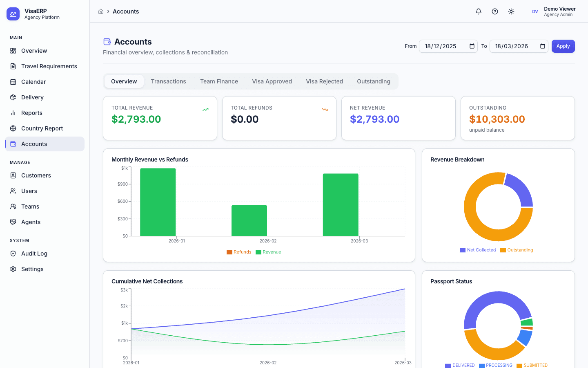Open the To date calendar picker
The image size is (588, 368).
tap(542, 46)
